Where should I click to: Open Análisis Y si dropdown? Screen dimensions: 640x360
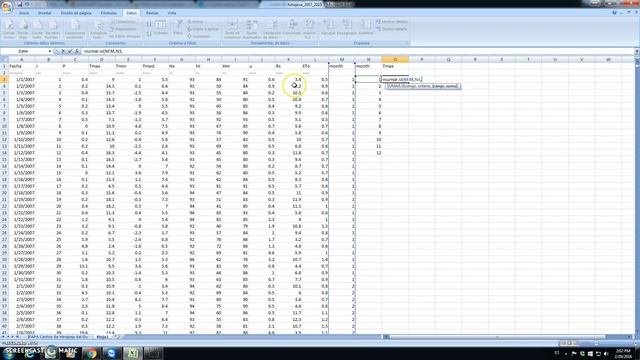pyautogui.click(x=309, y=29)
